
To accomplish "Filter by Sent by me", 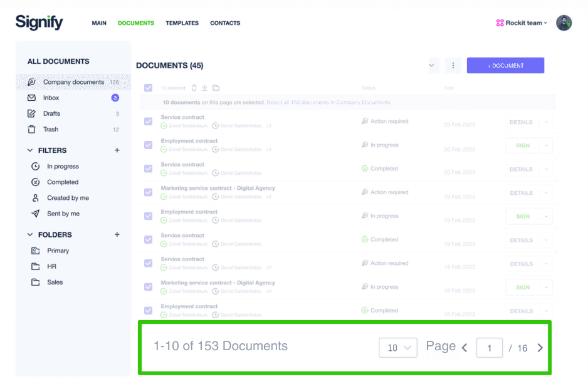I will 63,214.
